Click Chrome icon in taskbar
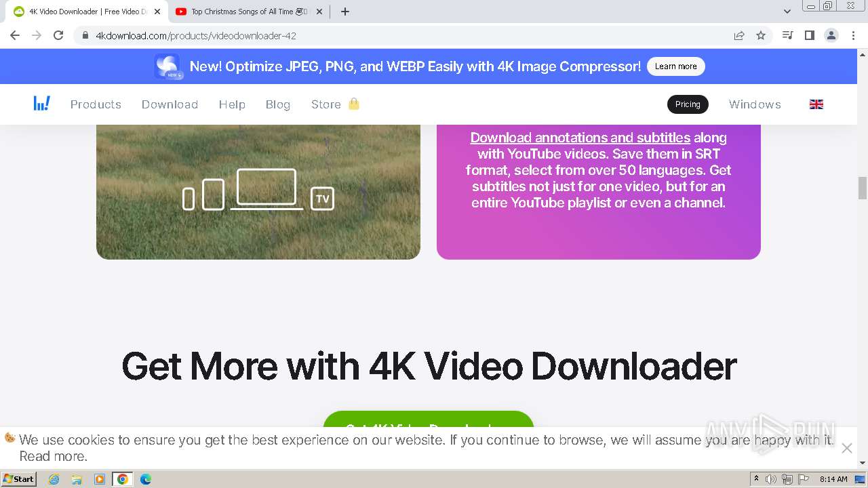Image resolution: width=868 pixels, height=488 pixels. point(122,479)
